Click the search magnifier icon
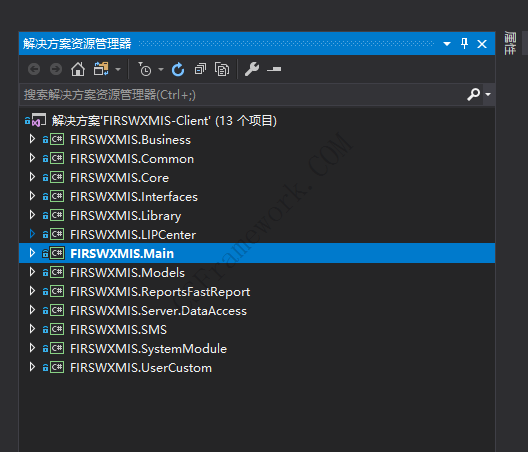Viewport: 528px width, 452px height. pos(473,94)
